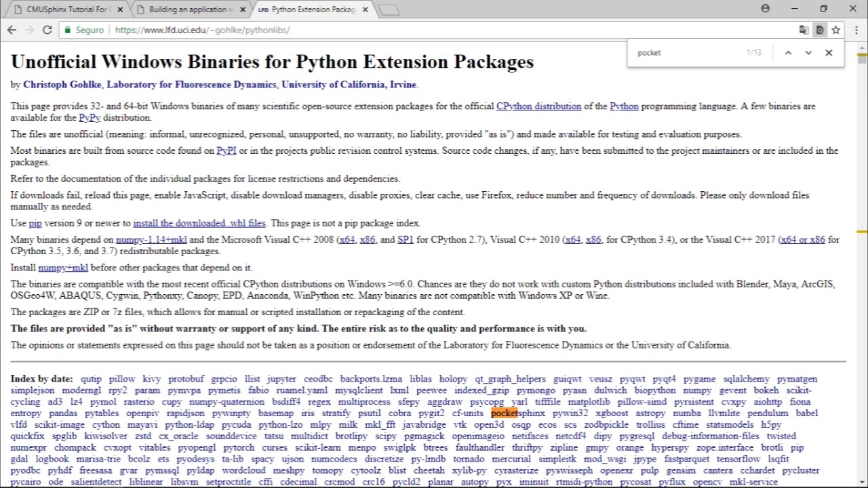Screen dimensions: 868x488
Task: Switch to Building an application tab
Action: 190,9
